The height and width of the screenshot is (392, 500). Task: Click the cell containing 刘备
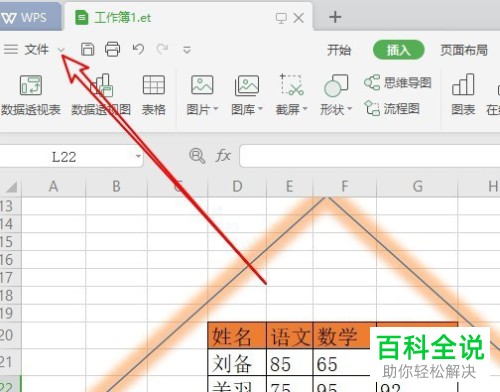click(x=237, y=362)
